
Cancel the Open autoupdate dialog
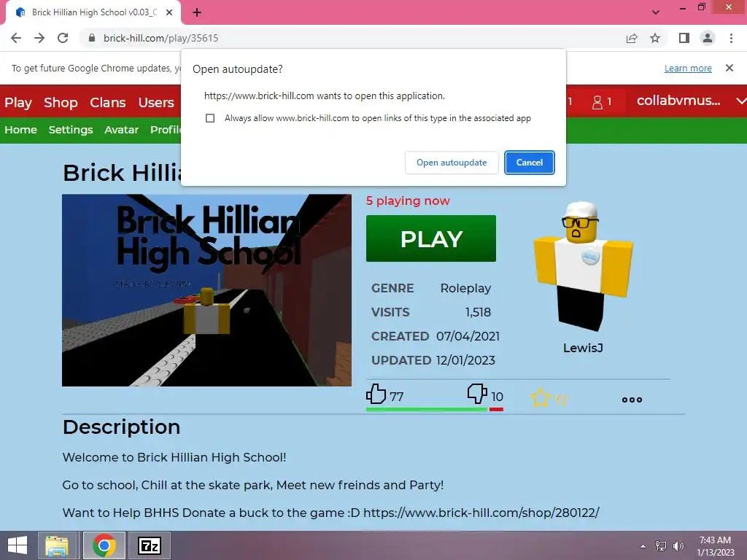pyautogui.click(x=530, y=163)
